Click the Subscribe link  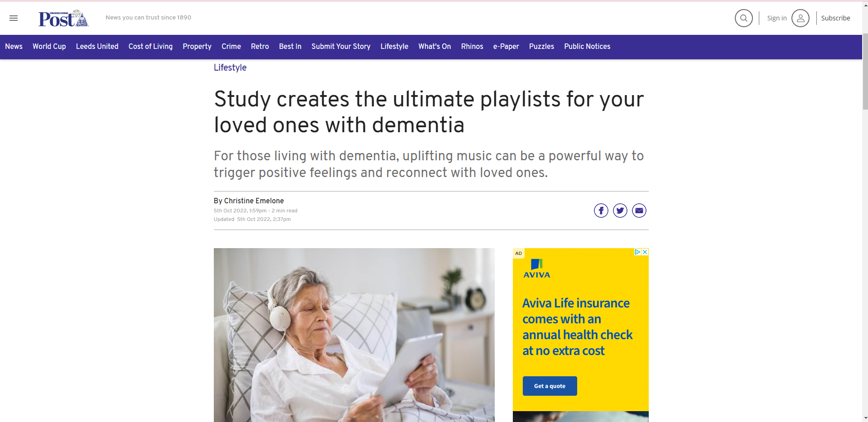coord(835,18)
